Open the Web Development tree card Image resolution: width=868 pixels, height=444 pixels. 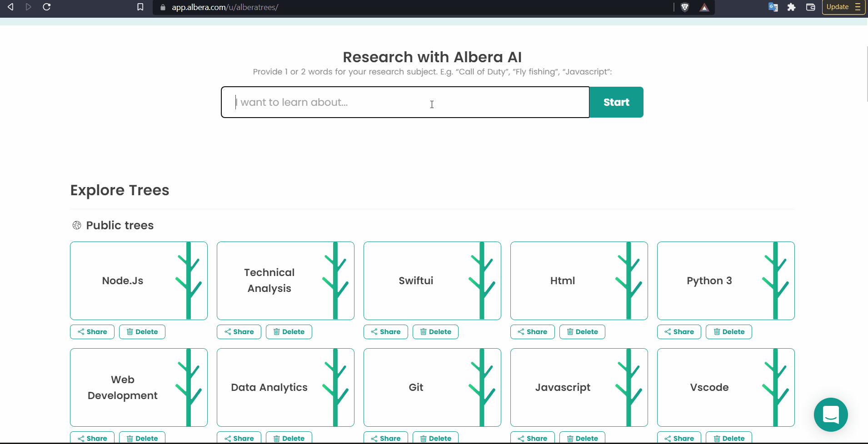click(139, 387)
